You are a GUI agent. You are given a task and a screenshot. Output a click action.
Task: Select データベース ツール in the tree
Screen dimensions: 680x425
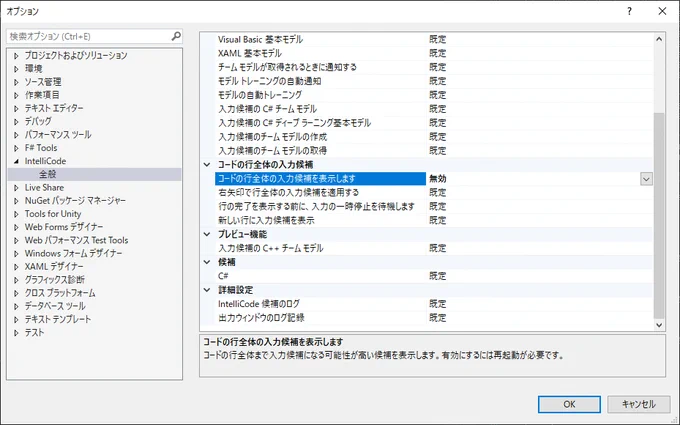(x=55, y=306)
